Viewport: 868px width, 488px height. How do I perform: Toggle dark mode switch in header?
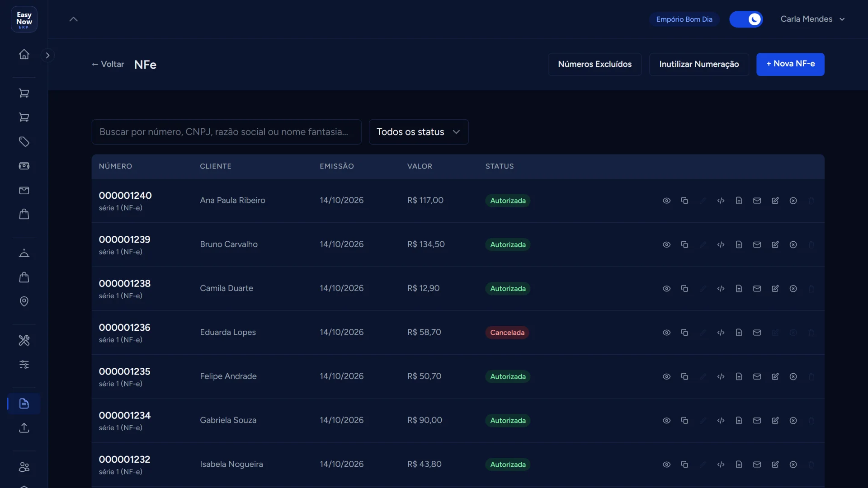tap(746, 19)
